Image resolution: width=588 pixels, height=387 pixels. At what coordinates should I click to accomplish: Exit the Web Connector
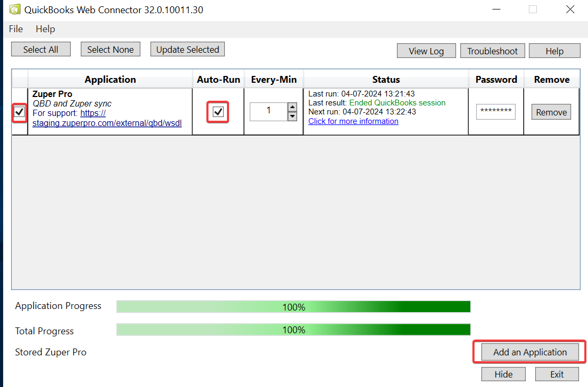point(557,374)
